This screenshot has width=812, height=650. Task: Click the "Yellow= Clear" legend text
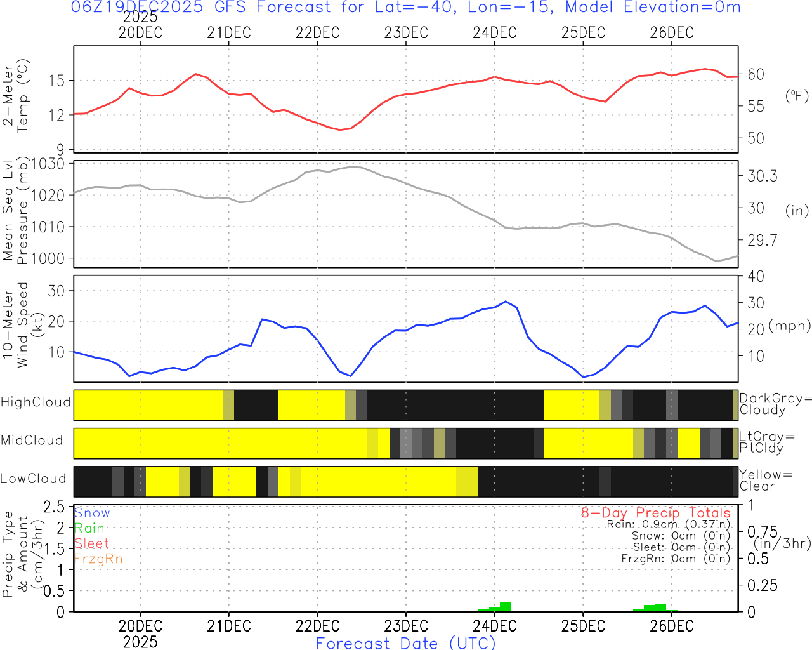coord(766,481)
